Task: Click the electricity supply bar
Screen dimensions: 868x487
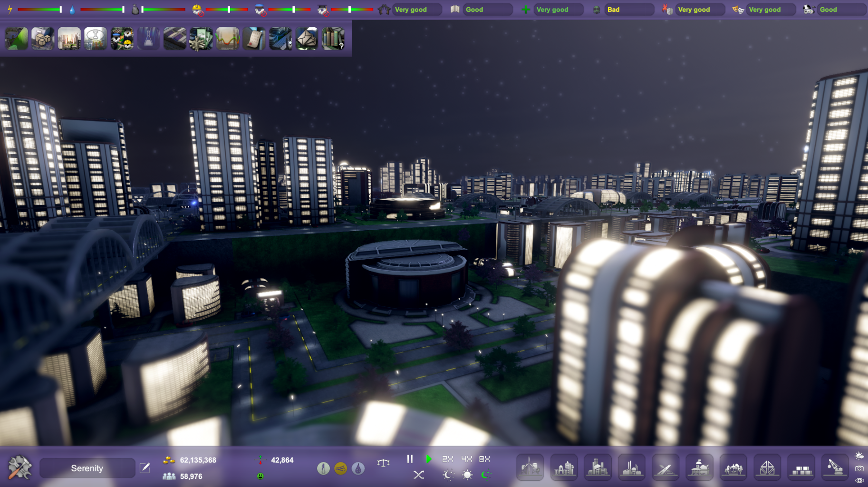Action: 40,10
